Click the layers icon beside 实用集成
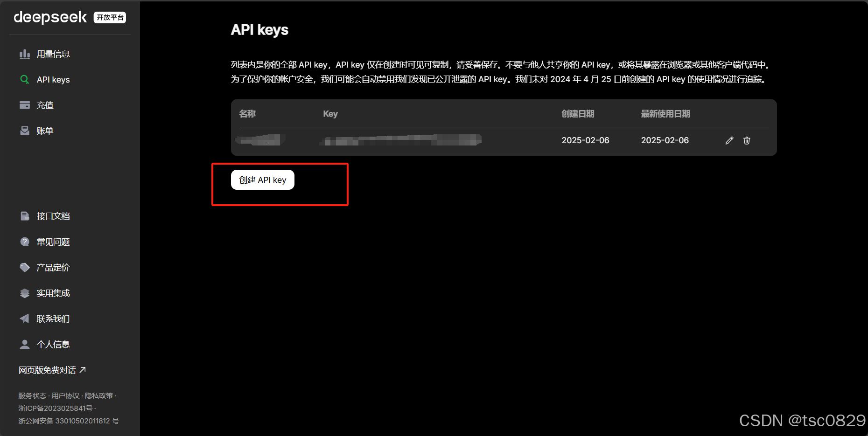The height and width of the screenshot is (436, 868). pyautogui.click(x=25, y=293)
